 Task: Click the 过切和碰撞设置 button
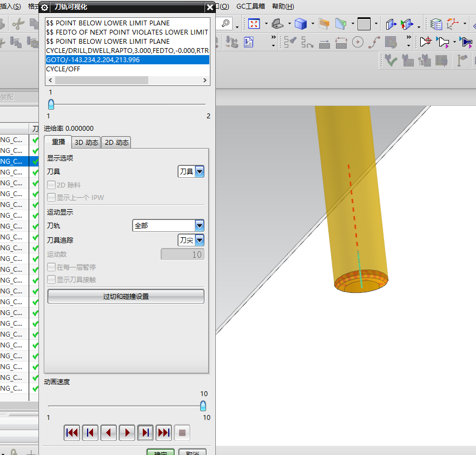pos(126,296)
